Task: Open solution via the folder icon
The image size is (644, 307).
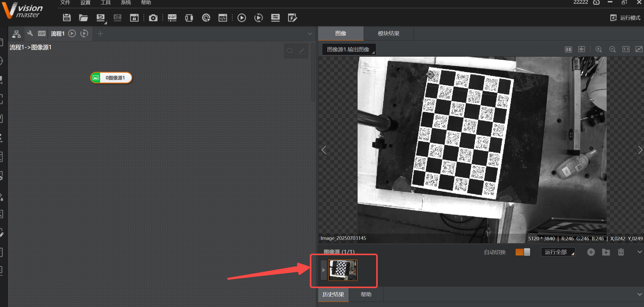Action: (84, 18)
